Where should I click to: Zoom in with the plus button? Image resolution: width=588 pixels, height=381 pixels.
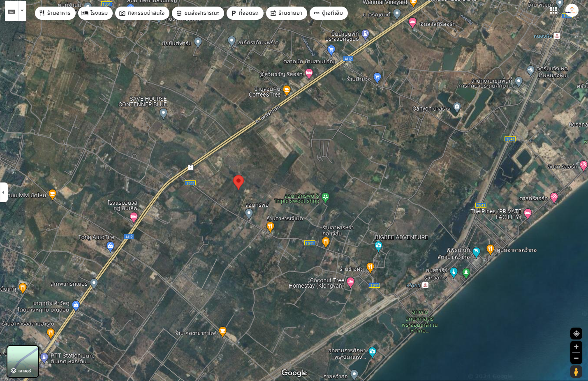click(x=576, y=346)
